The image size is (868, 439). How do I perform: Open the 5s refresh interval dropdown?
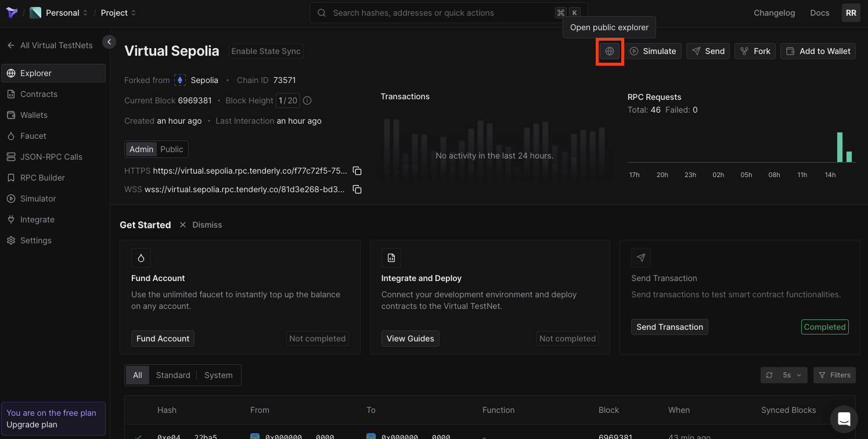(x=792, y=375)
